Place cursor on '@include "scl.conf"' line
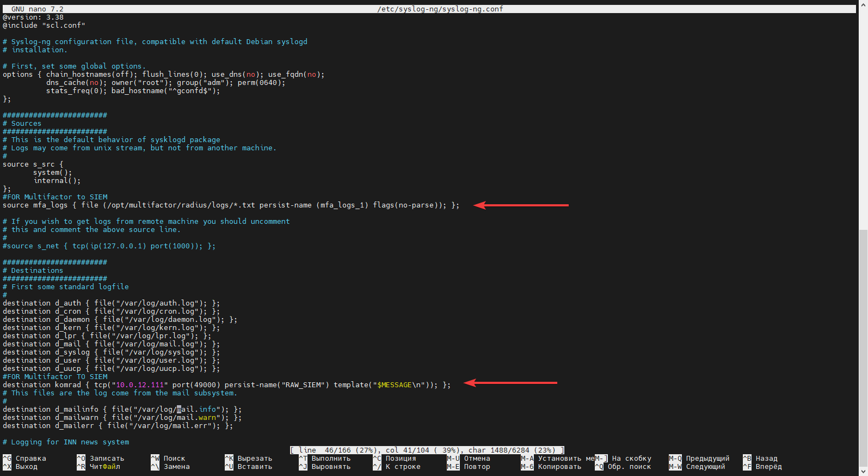 click(44, 26)
